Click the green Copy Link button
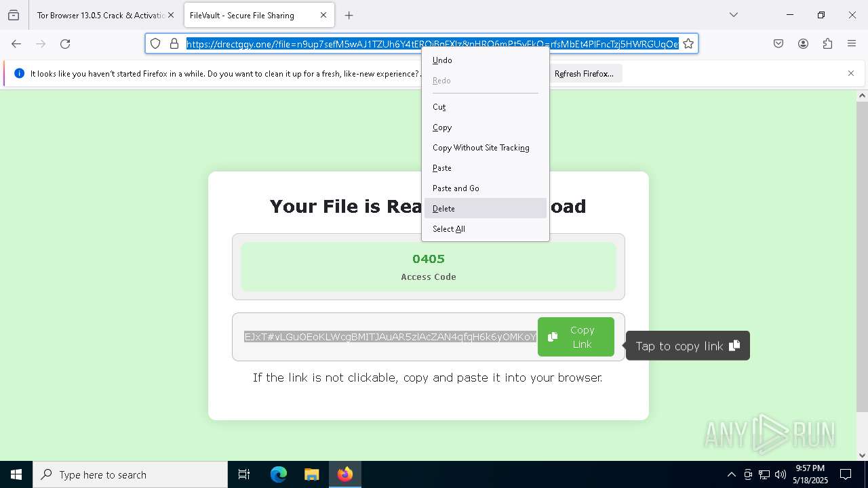868x488 pixels. click(576, 337)
